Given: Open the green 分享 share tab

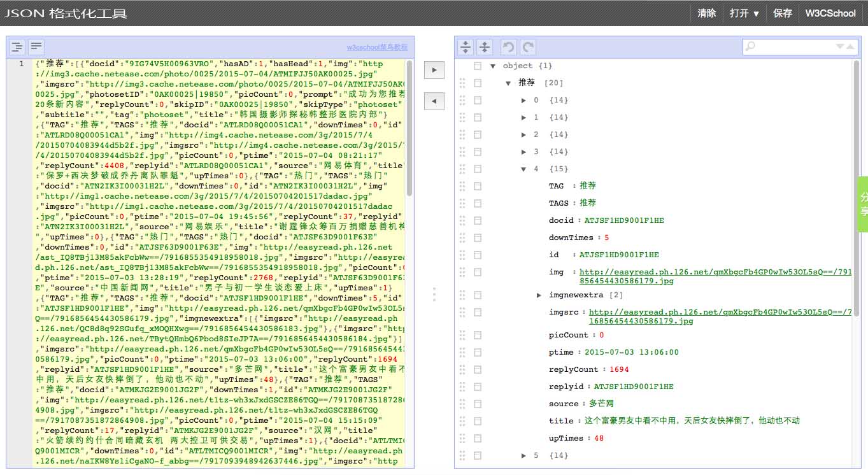Looking at the screenshot, I should tap(864, 205).
